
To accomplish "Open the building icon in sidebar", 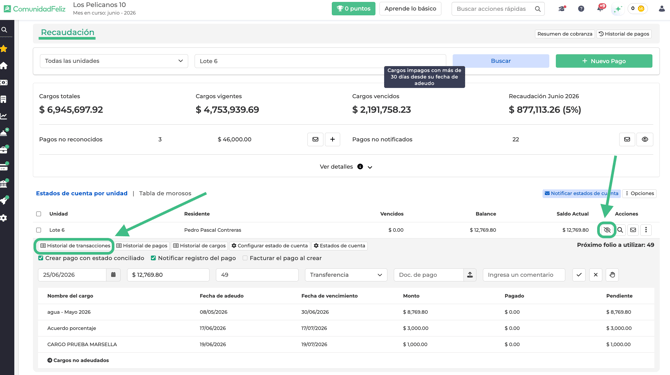I will pyautogui.click(x=4, y=99).
